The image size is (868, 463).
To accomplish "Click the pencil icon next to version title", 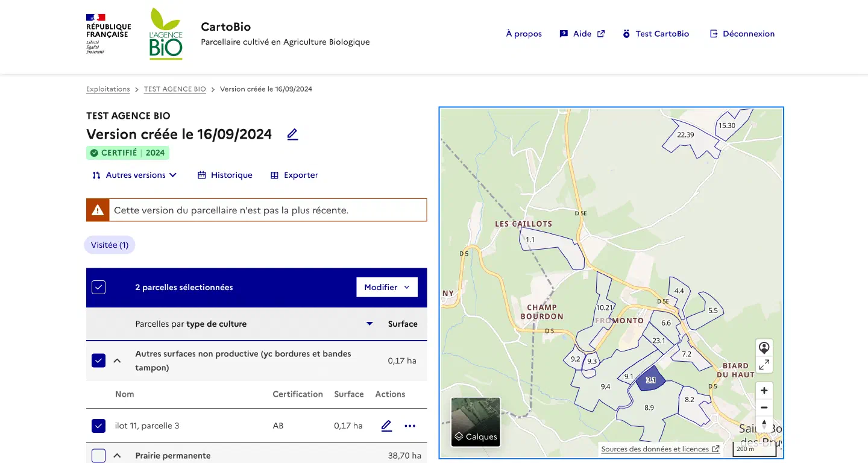I will click(292, 134).
